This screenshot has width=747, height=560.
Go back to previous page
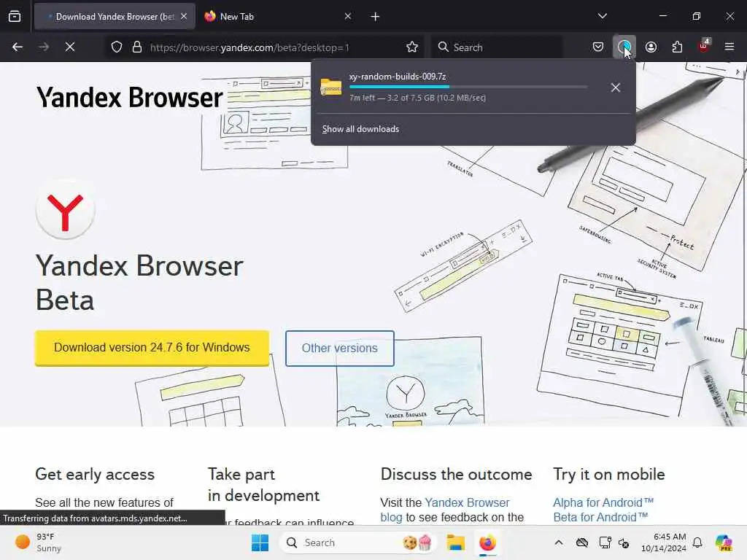coord(18,47)
